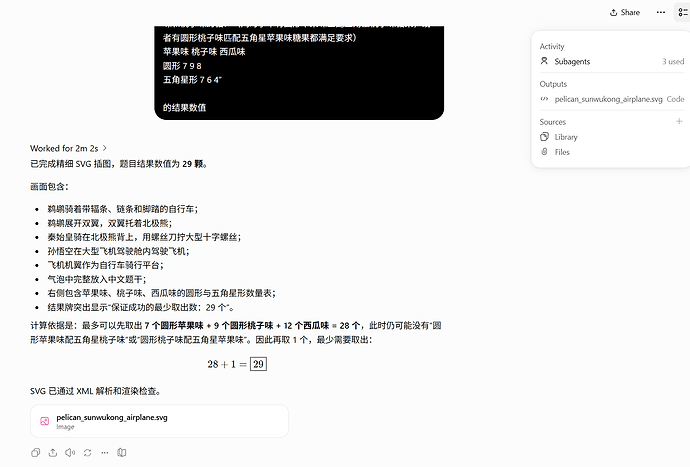Click the black user message bubble
Image resolution: width=690 pixels, height=467 pixels.
[299, 73]
